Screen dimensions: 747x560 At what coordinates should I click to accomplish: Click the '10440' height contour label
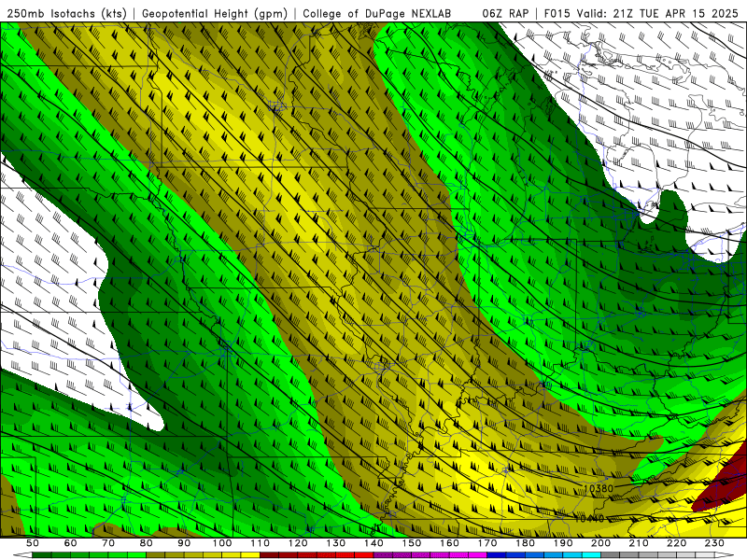point(589,518)
